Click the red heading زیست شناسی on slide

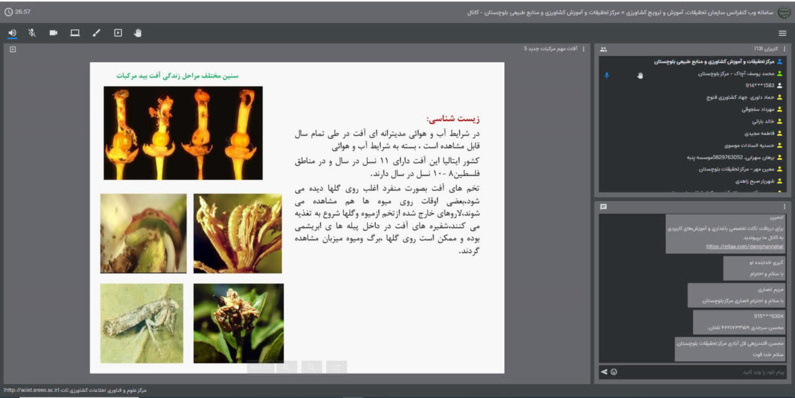tap(453, 119)
